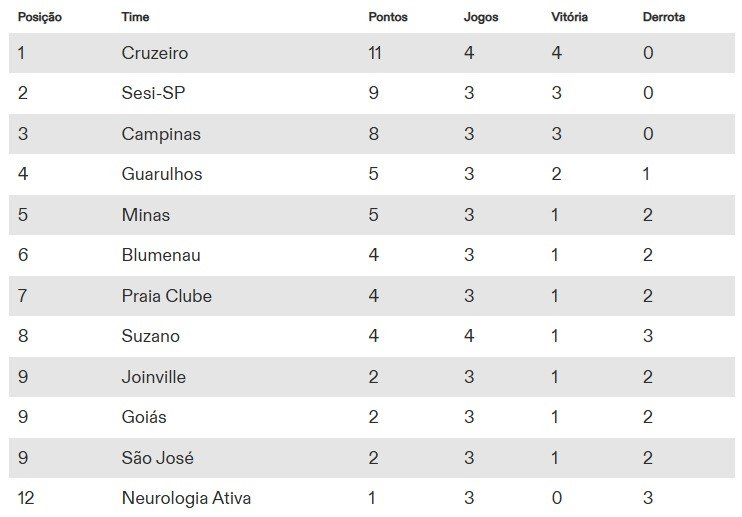
Task: Select the Campinas team name
Action: click(161, 134)
